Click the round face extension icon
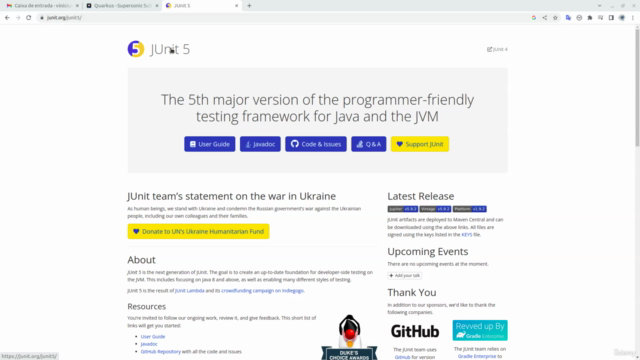Image resolution: width=640 pixels, height=360 pixels. tap(579, 18)
